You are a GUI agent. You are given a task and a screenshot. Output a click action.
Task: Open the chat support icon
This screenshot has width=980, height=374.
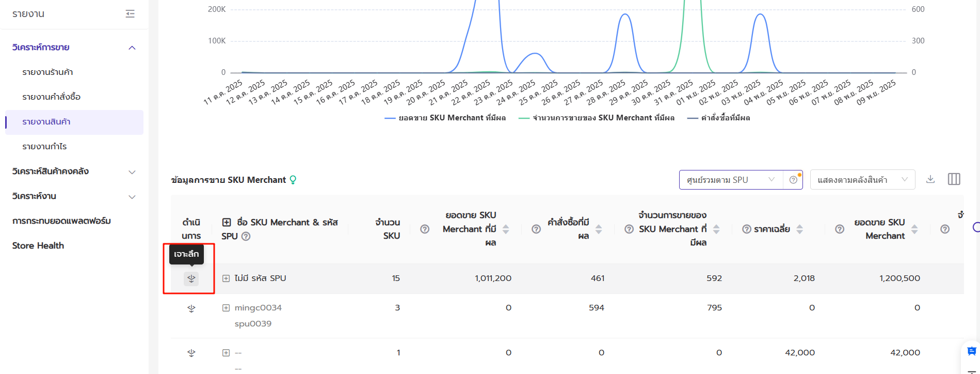click(x=971, y=351)
